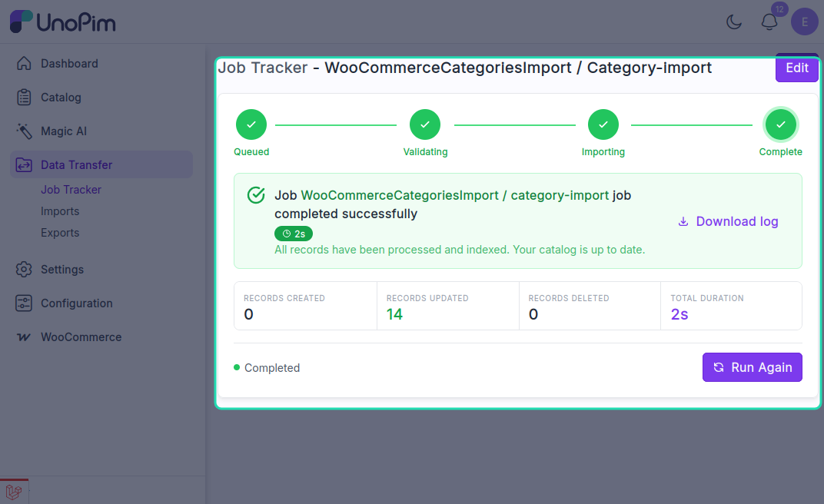Click the WooCommerce W icon
The width and height of the screenshot is (824, 504).
tap(24, 337)
